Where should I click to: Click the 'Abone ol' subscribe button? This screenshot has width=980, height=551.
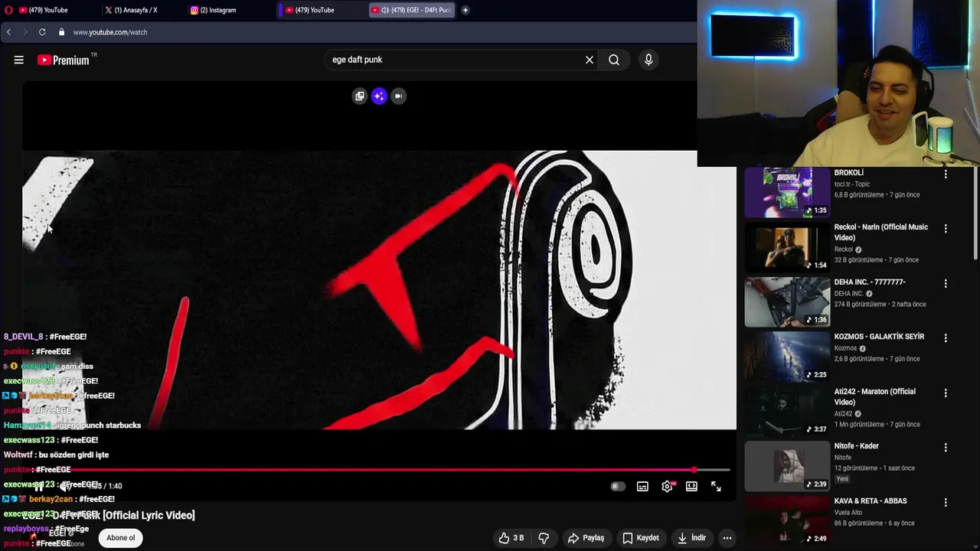pyautogui.click(x=121, y=538)
